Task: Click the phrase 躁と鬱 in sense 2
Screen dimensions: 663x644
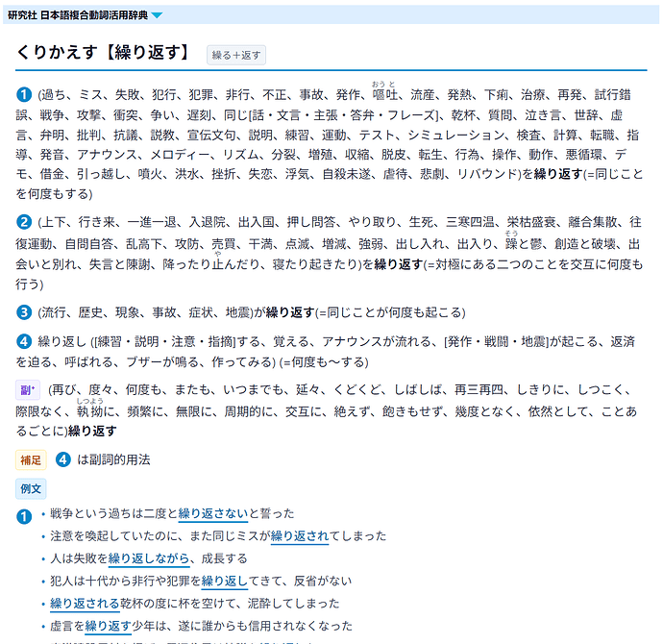Action: tap(524, 244)
